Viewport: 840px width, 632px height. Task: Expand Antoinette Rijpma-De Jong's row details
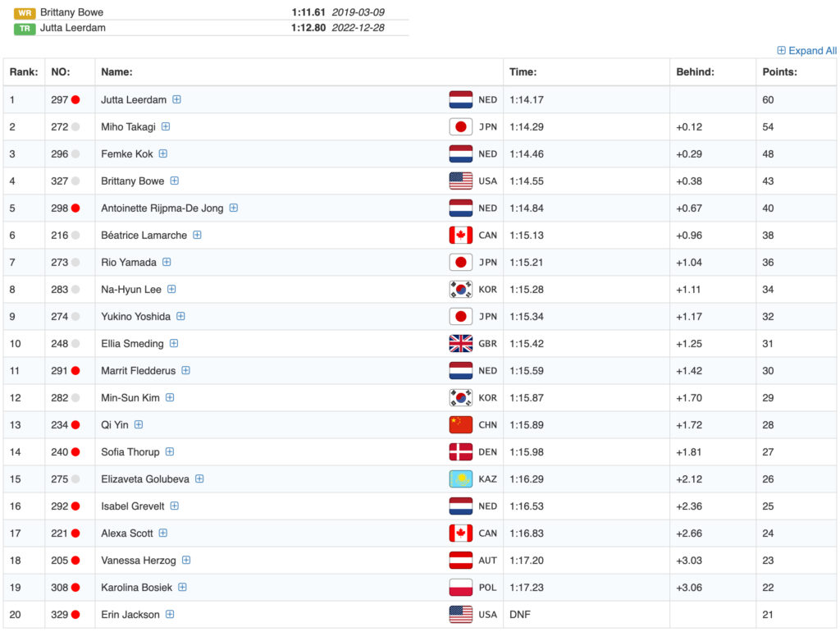coord(234,208)
